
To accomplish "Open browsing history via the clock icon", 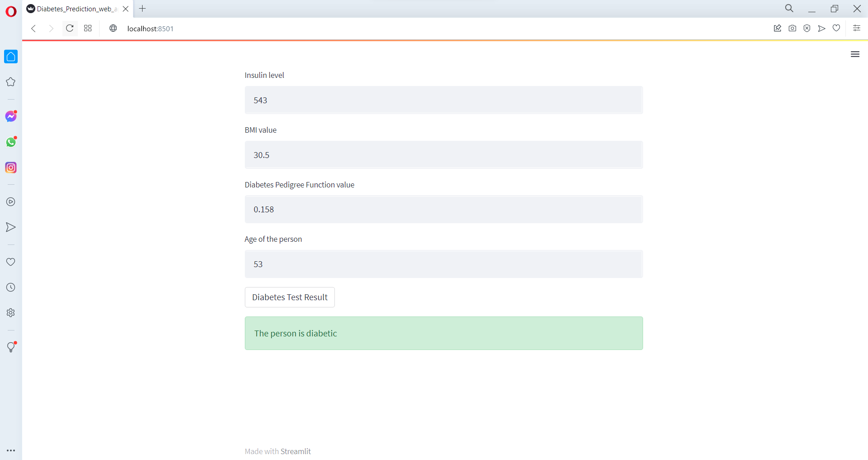I will point(10,287).
